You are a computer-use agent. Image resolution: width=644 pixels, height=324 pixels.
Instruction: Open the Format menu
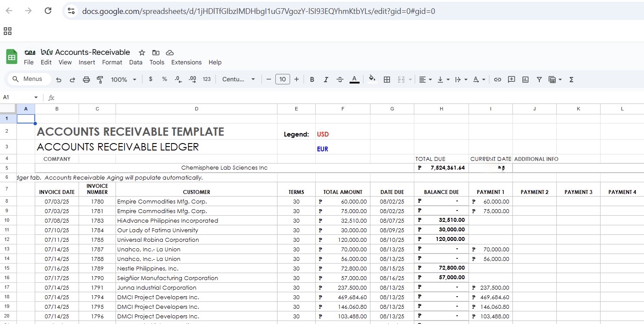tap(112, 62)
